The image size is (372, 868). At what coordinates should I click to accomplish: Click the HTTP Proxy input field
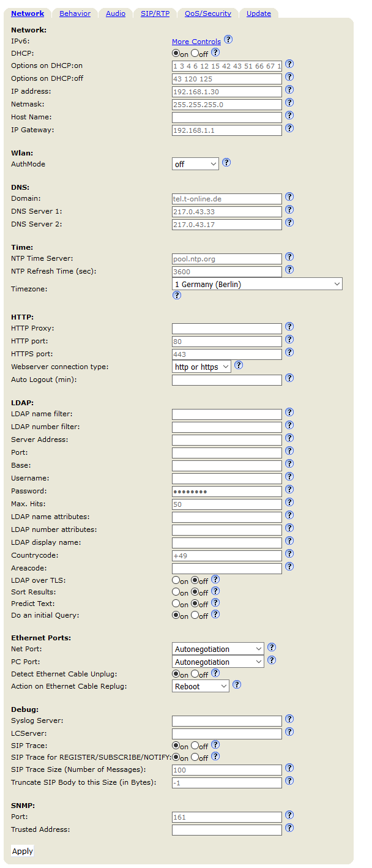click(x=227, y=328)
